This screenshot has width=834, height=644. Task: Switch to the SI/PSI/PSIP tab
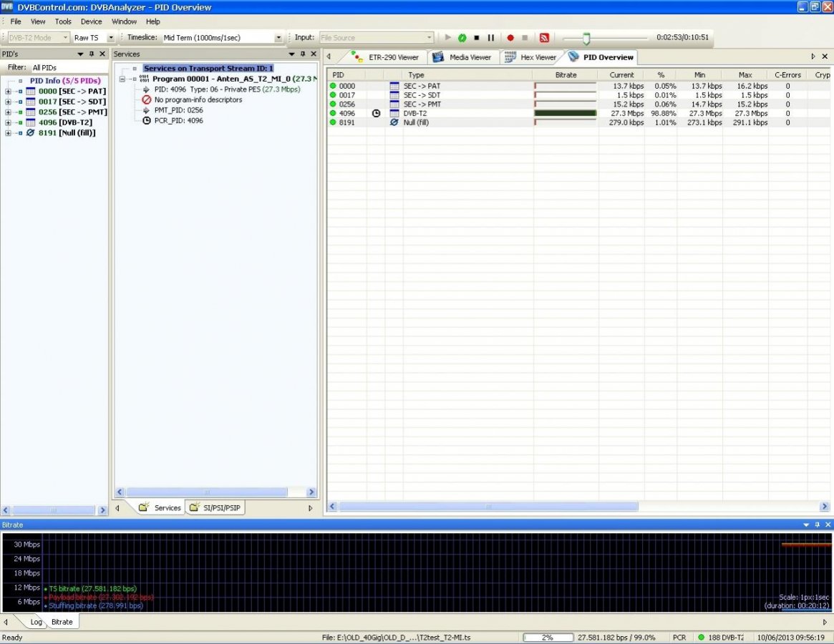[215, 508]
